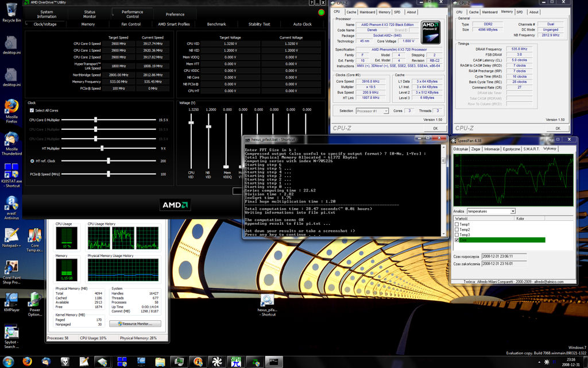The image size is (588, 368).
Task: Adjust the PCIe Speed (MHz) slider
Action: point(109,174)
